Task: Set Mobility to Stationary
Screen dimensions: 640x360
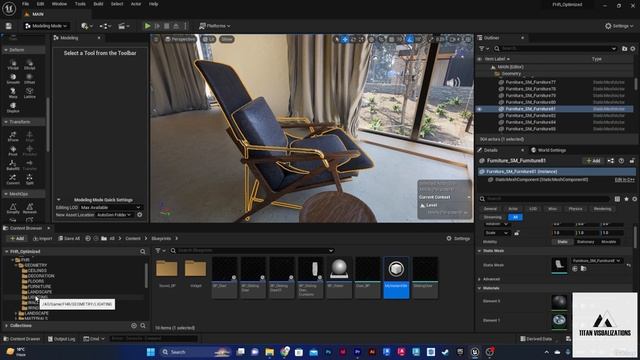Action: tap(585, 242)
